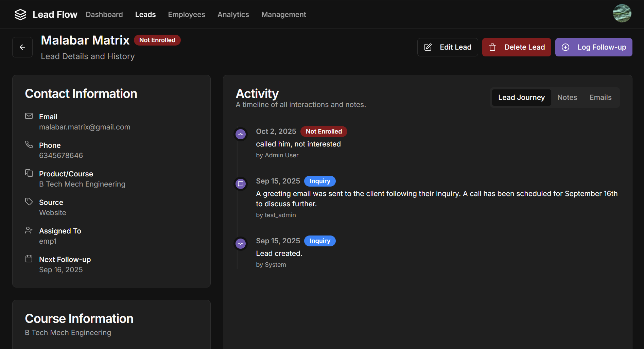Navigate to Employees in the top menu
The height and width of the screenshot is (349, 644).
tap(187, 15)
